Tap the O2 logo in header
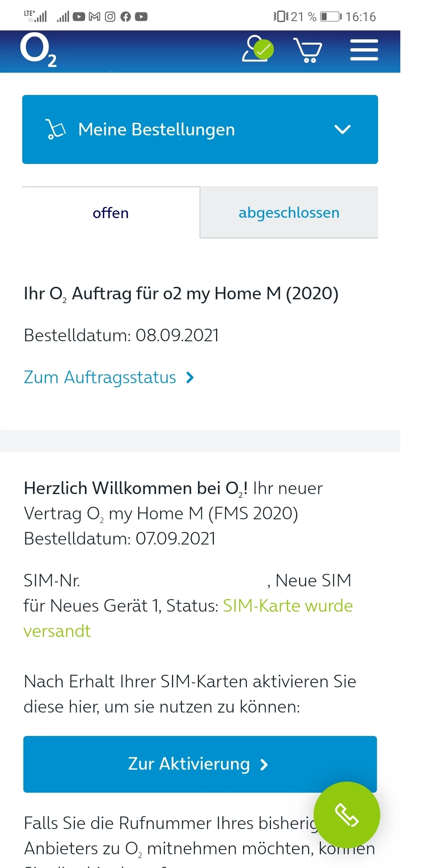427x868 pixels. coord(38,50)
